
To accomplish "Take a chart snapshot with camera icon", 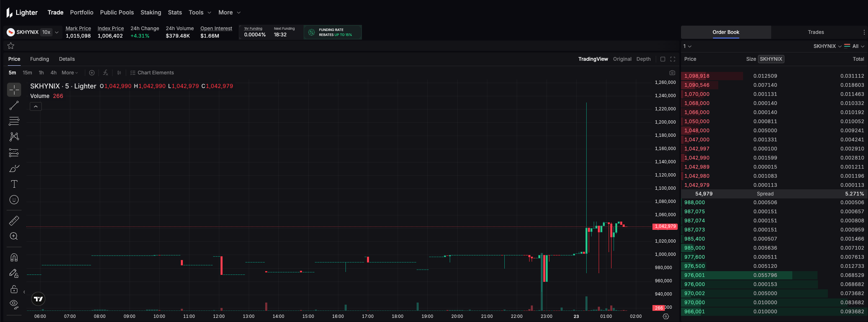I will (x=672, y=73).
